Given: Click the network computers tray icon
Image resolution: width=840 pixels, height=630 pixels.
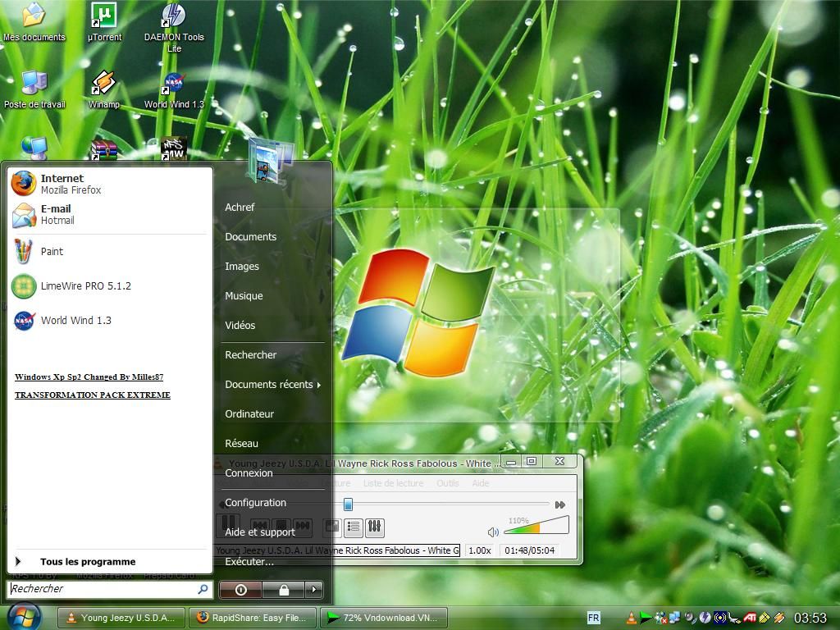Looking at the screenshot, I should (674, 618).
